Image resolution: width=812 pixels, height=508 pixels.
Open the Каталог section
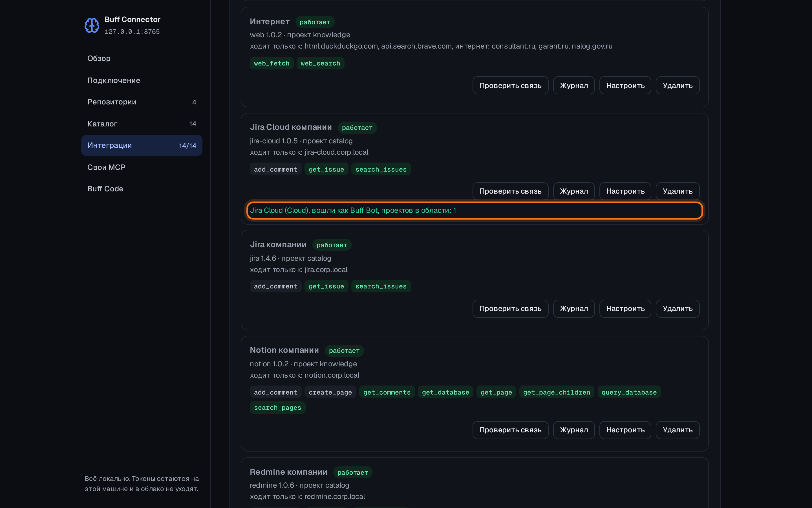click(x=142, y=124)
